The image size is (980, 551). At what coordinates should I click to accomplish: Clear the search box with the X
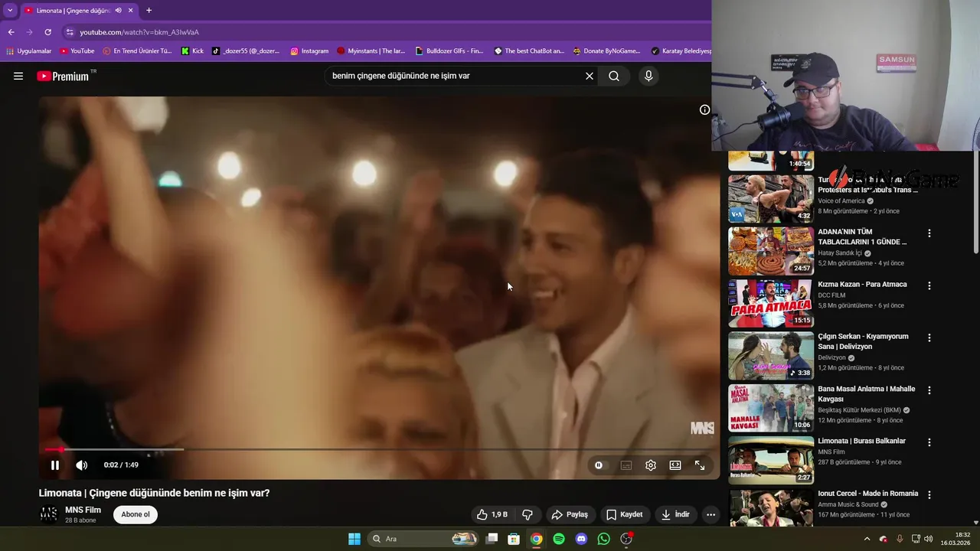[x=590, y=76]
